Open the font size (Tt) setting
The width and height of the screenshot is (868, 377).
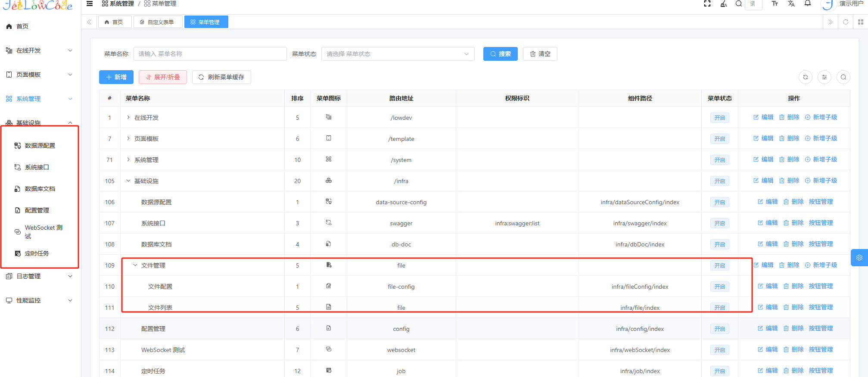775,4
